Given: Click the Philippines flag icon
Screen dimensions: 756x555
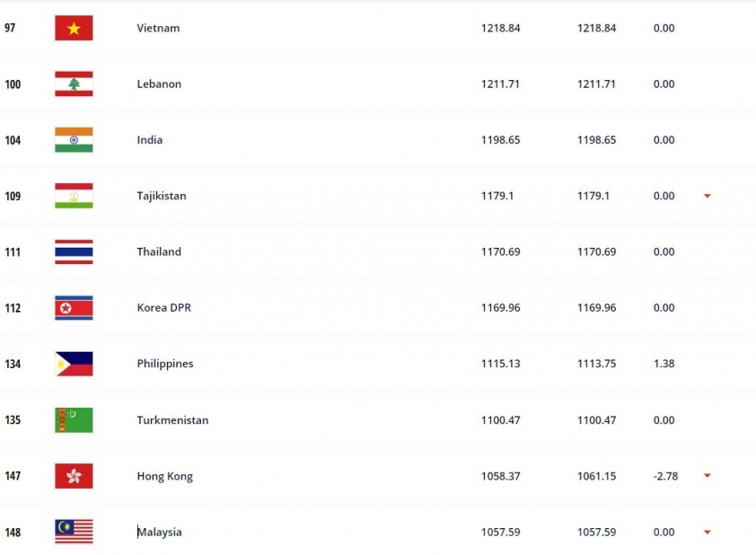Looking at the screenshot, I should [x=74, y=364].
